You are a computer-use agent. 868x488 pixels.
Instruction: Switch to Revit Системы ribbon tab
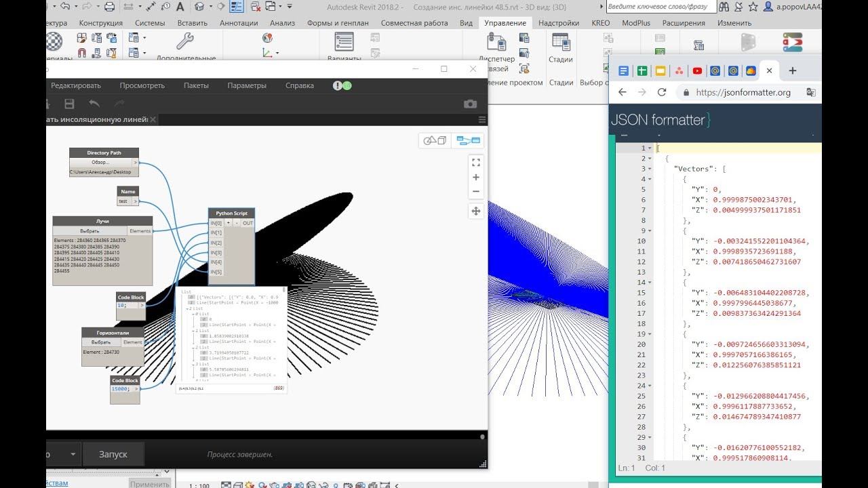click(x=150, y=22)
